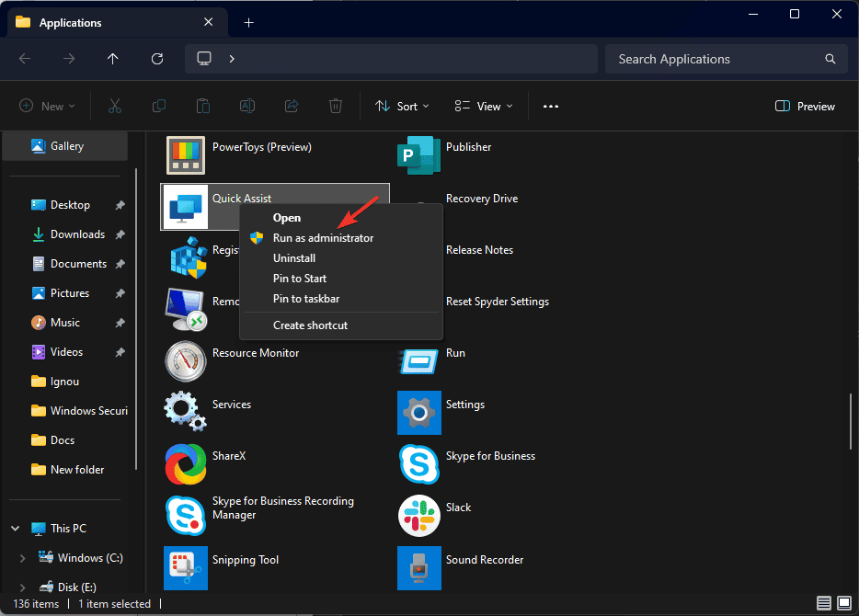Select Pin to Start
This screenshot has width=859, height=616.
coord(341,279)
